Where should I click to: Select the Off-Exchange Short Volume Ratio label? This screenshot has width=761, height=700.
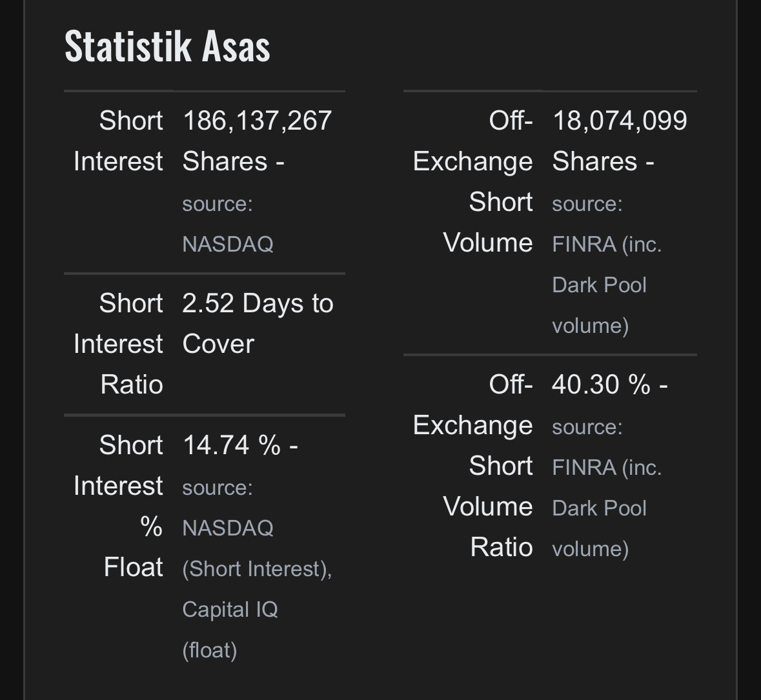point(473,466)
